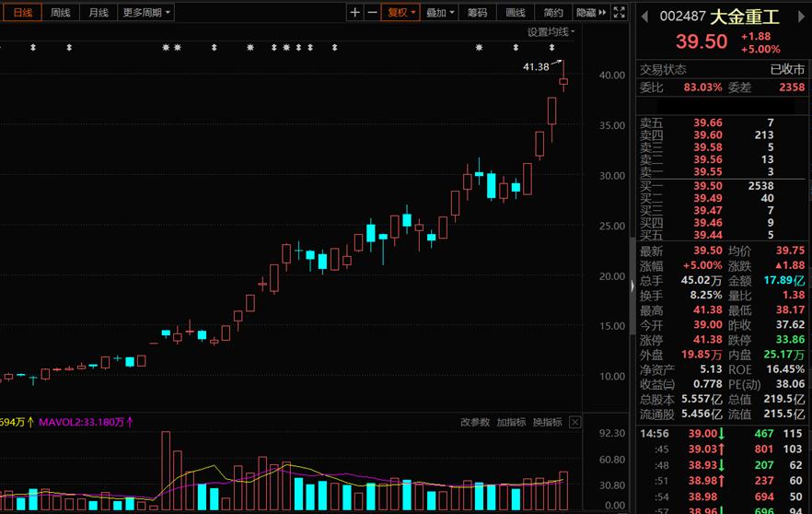Click the 流通股 value 5.456亿
Screen dimensions: 812x514
coord(702,415)
